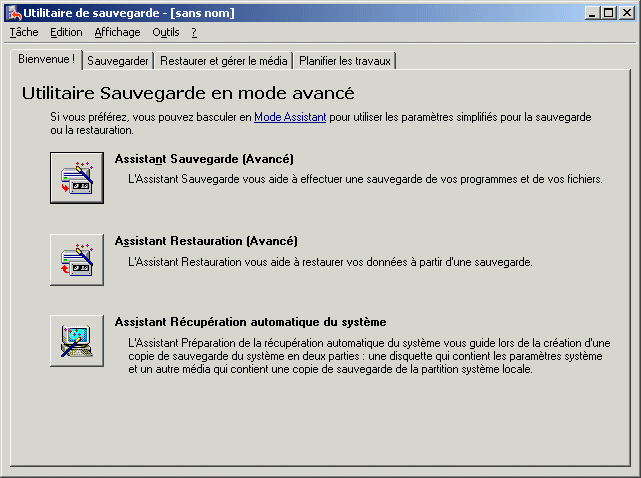
Task: Open the Tâche menu
Action: [23, 32]
